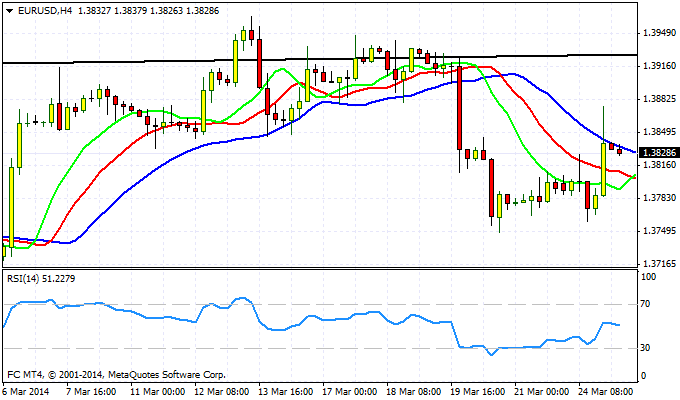680x400 pixels.
Task: Click the 17 Mar 00:00 time label
Action: [x=350, y=392]
